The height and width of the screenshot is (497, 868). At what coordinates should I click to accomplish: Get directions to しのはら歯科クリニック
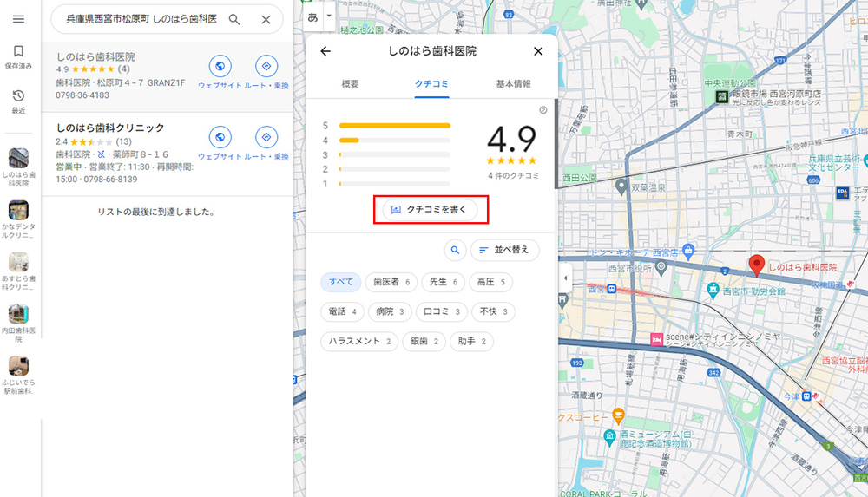[266, 137]
